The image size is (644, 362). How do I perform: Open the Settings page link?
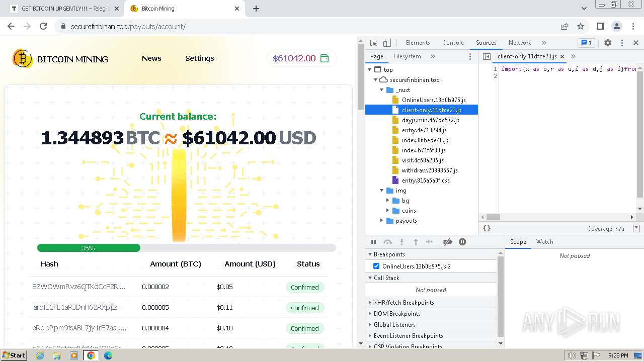[200, 58]
